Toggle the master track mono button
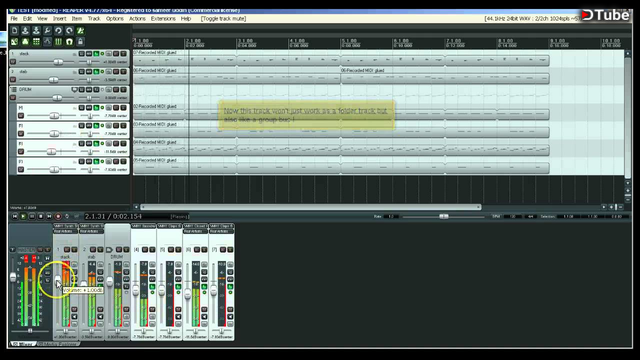 (x=48, y=258)
